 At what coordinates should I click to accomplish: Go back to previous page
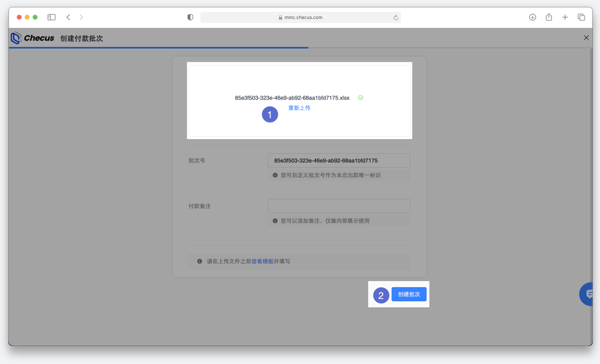pyautogui.click(x=68, y=17)
